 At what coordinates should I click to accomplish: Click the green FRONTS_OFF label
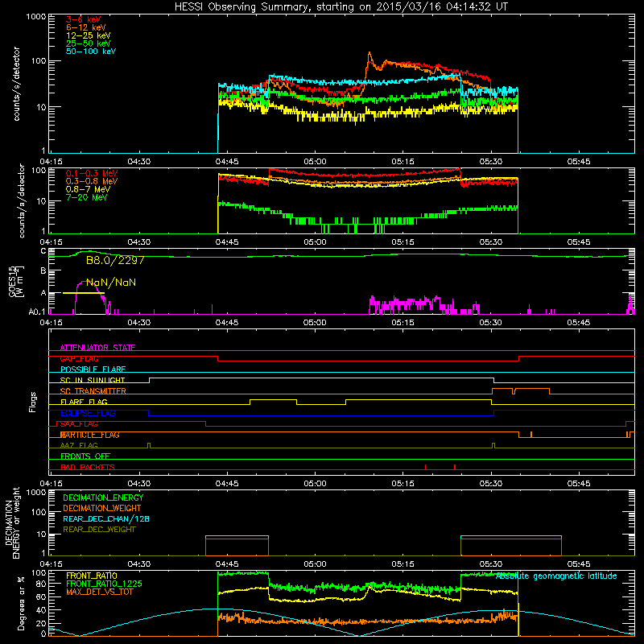pos(85,456)
